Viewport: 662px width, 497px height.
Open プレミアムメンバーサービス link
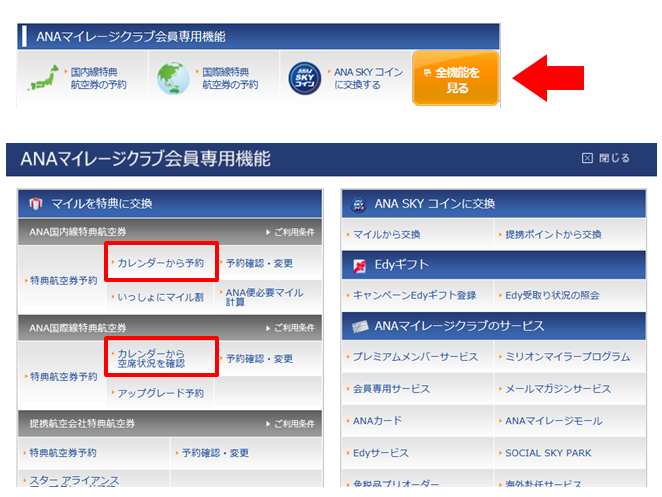tap(415, 357)
